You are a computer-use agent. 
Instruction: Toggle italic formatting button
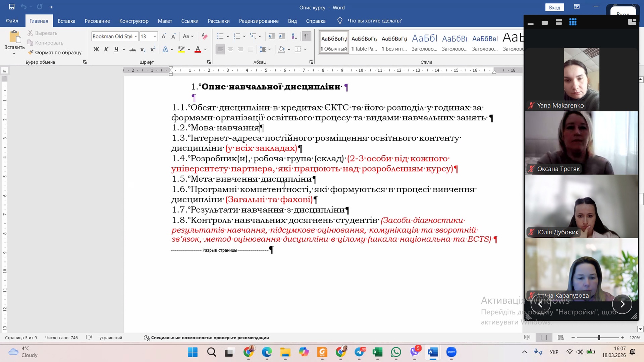[106, 50]
